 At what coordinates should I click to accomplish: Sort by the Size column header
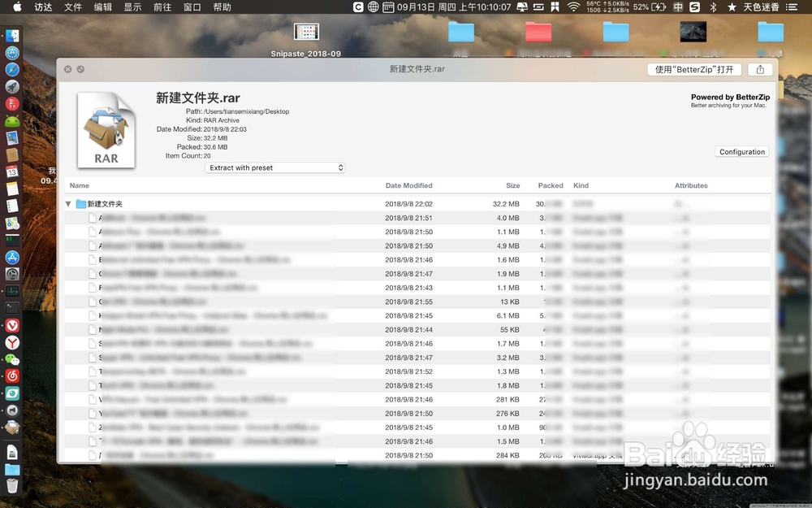[512, 185]
